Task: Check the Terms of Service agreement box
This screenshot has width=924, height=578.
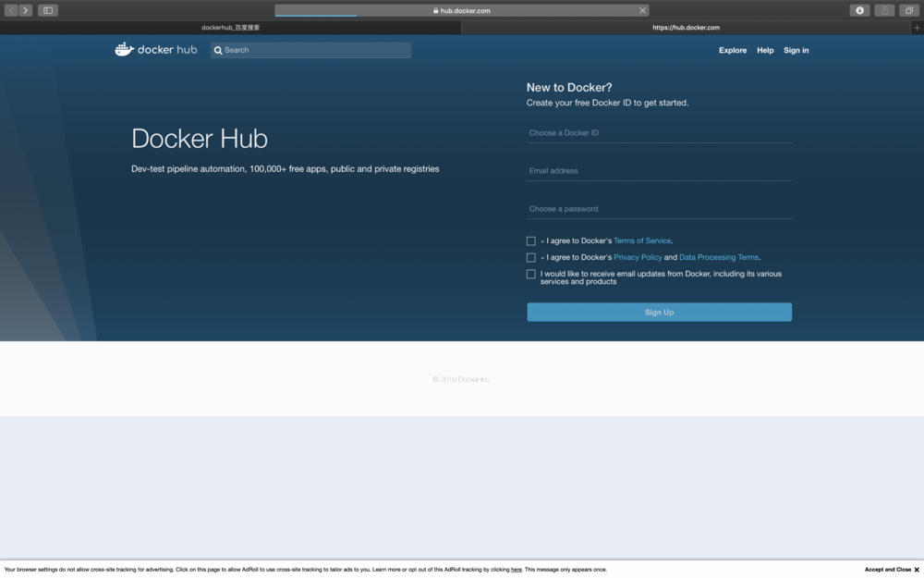Action: coord(531,240)
